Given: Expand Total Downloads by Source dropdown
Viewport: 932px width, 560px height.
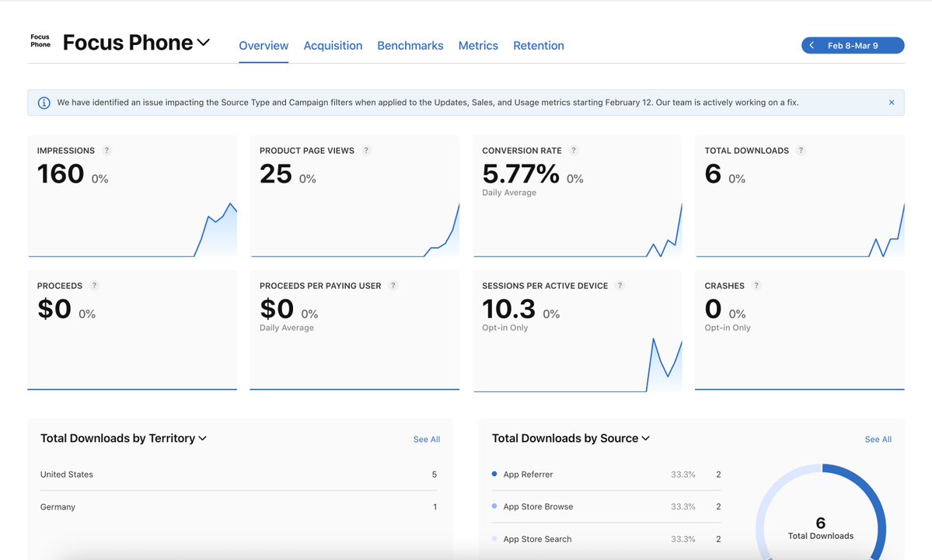Looking at the screenshot, I should click(x=645, y=438).
